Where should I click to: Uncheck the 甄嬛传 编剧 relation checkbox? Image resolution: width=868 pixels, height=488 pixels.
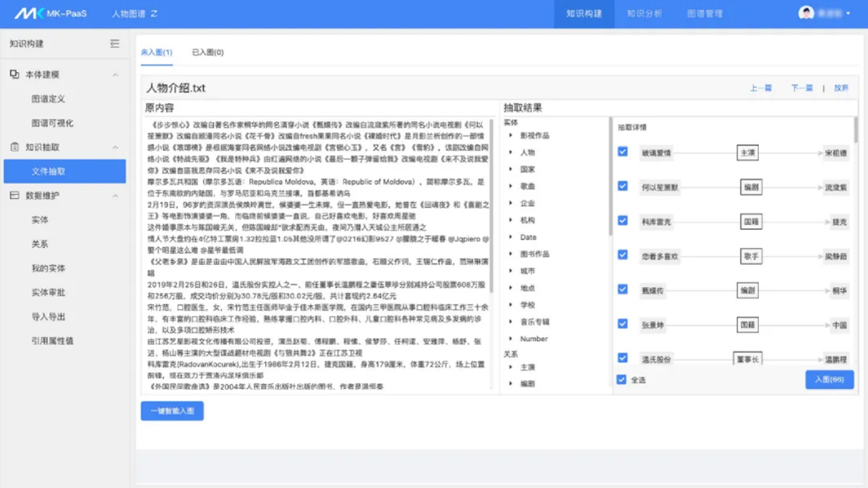pyautogui.click(x=623, y=289)
